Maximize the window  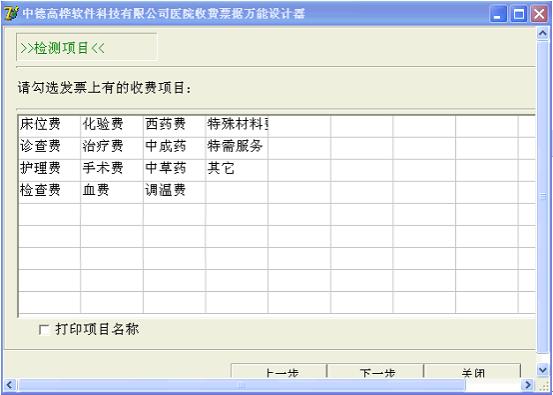(519, 14)
